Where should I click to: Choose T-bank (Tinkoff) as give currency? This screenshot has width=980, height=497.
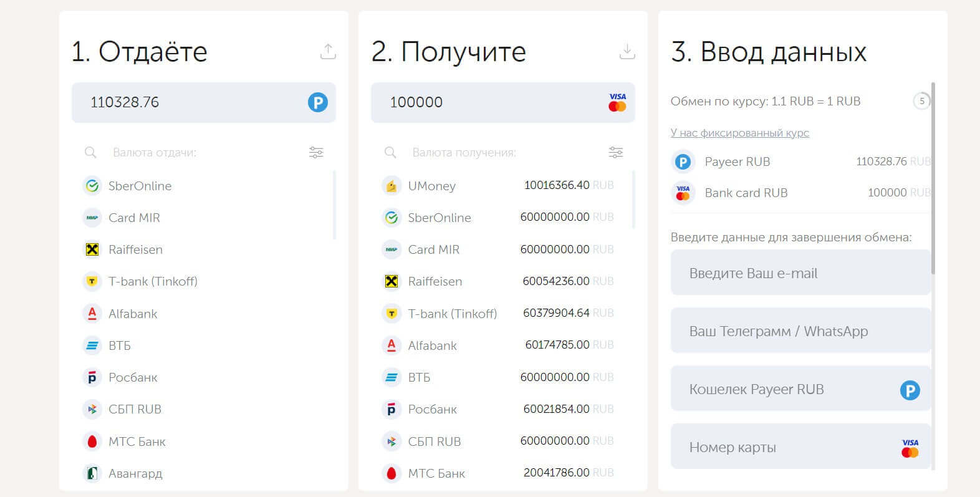(153, 281)
